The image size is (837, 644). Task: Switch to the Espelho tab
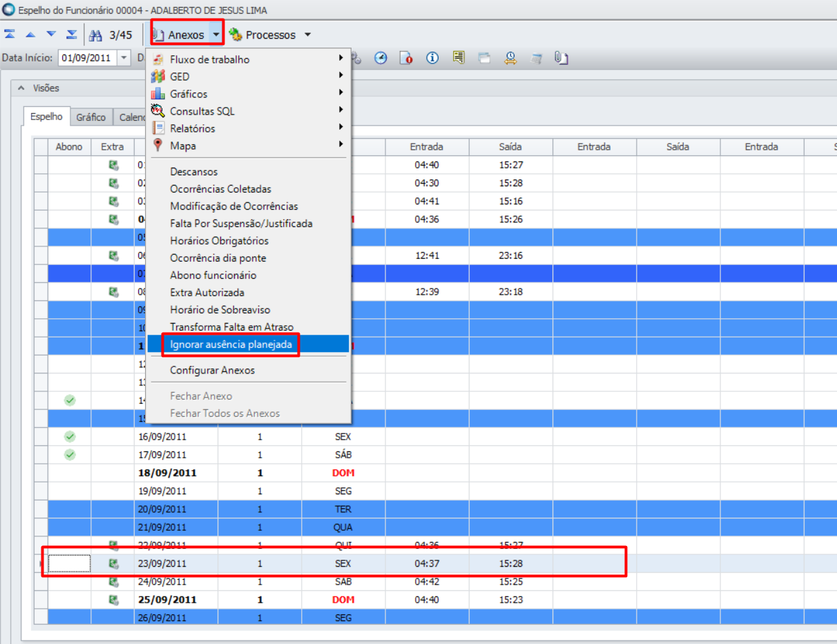(46, 117)
